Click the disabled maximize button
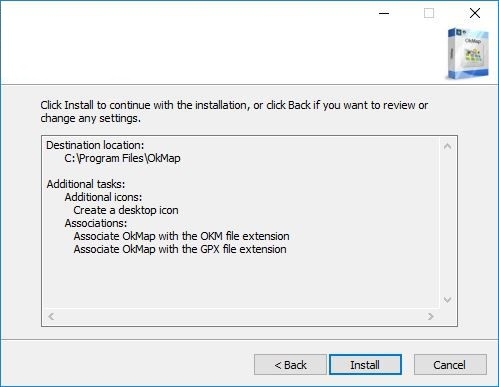499x387 pixels. tap(429, 13)
